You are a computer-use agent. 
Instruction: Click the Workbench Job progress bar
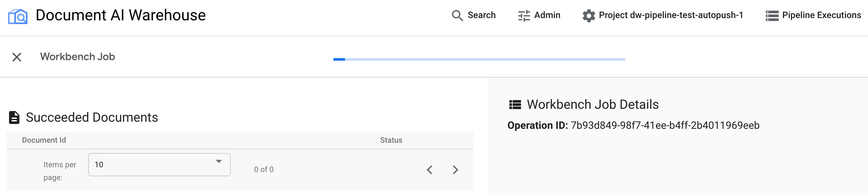(x=479, y=59)
